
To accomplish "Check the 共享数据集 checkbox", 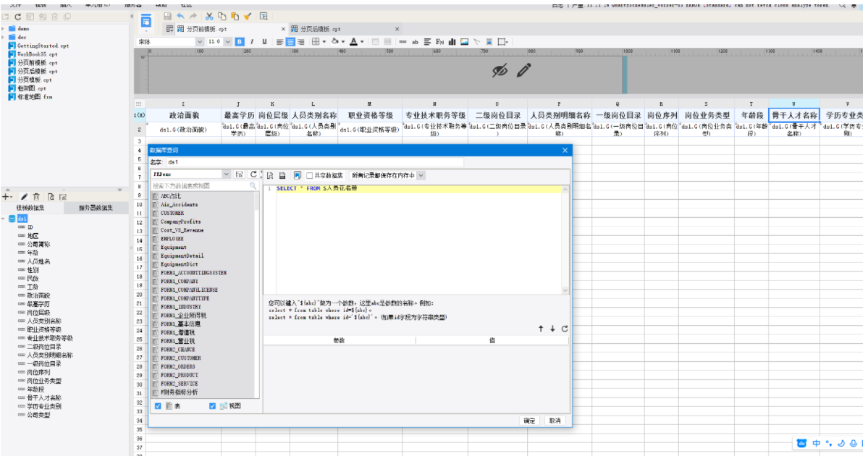I will coord(309,175).
